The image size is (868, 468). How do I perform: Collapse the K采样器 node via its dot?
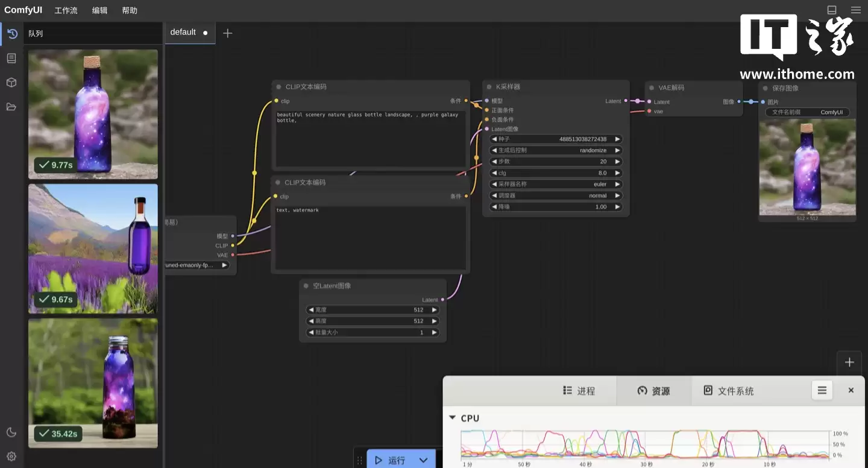tap(489, 87)
